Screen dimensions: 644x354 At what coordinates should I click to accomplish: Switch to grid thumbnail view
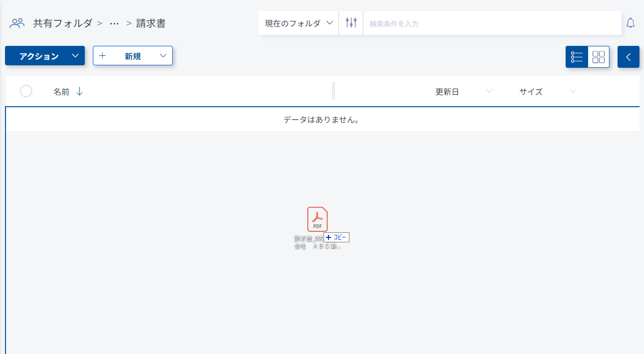click(x=599, y=57)
